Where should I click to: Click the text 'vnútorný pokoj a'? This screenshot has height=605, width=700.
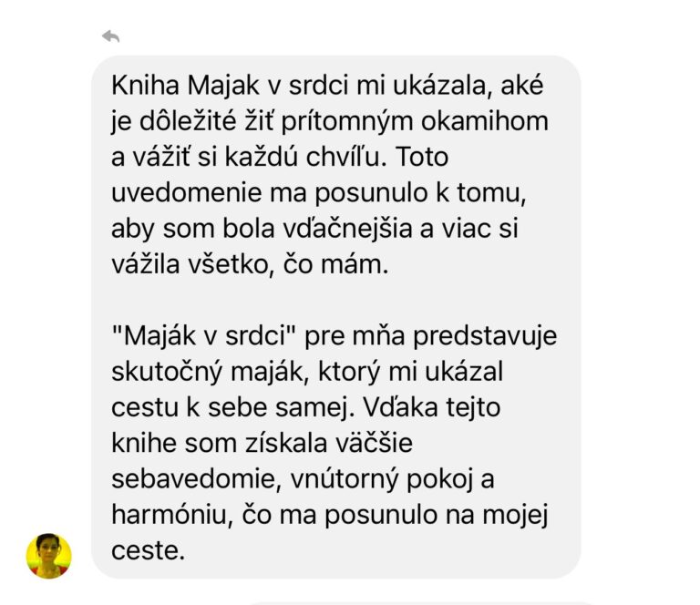tap(393, 479)
